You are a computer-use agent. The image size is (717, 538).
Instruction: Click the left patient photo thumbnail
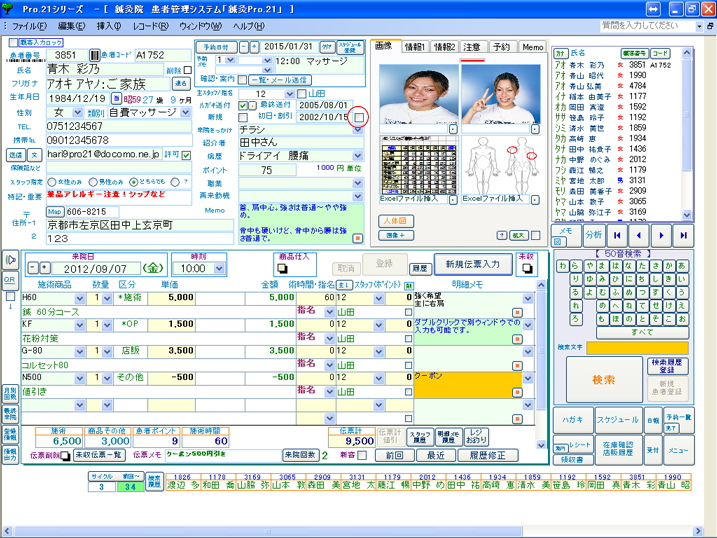[x=418, y=94]
